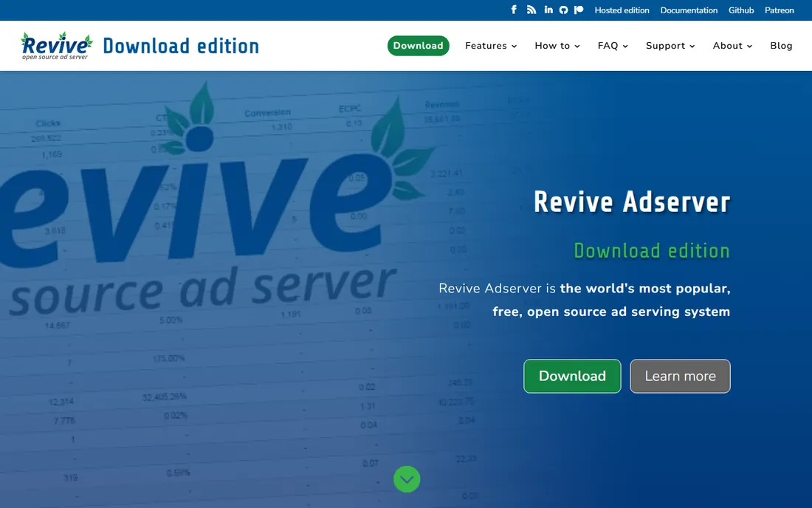Open the LinkedIn social icon
This screenshot has width=812, height=508.
[x=548, y=10]
